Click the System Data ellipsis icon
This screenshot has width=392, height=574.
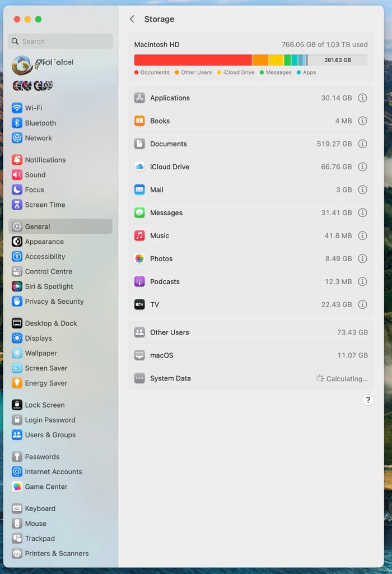click(139, 378)
